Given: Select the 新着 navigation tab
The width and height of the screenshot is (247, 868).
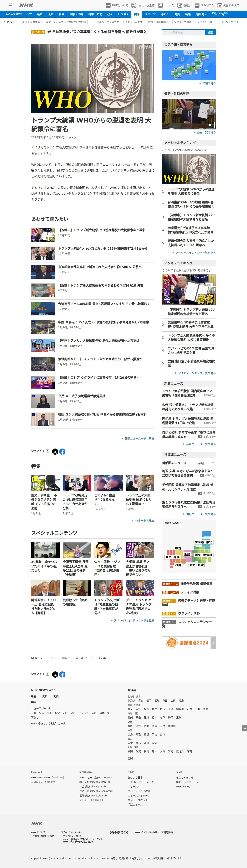Looking at the screenshot, I should pyautogui.click(x=40, y=14).
